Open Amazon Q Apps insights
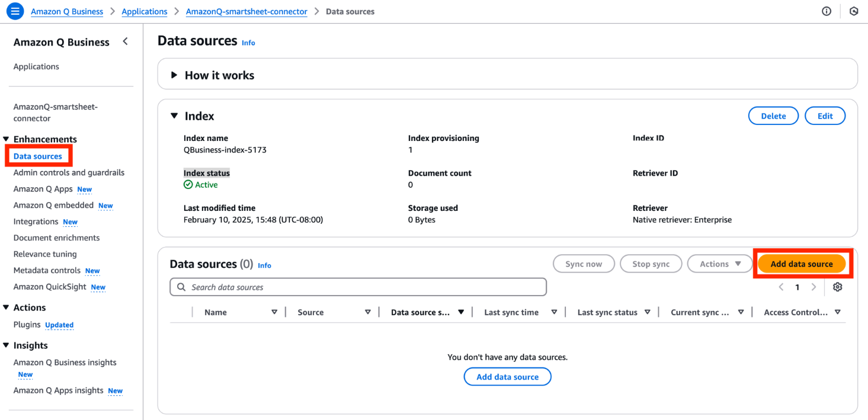 tap(58, 390)
